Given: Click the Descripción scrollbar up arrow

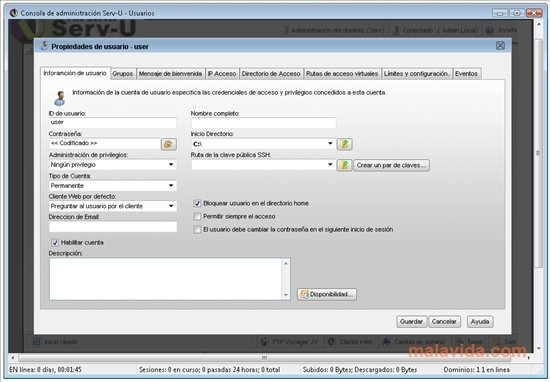Looking at the screenshot, I should pyautogui.click(x=286, y=263).
